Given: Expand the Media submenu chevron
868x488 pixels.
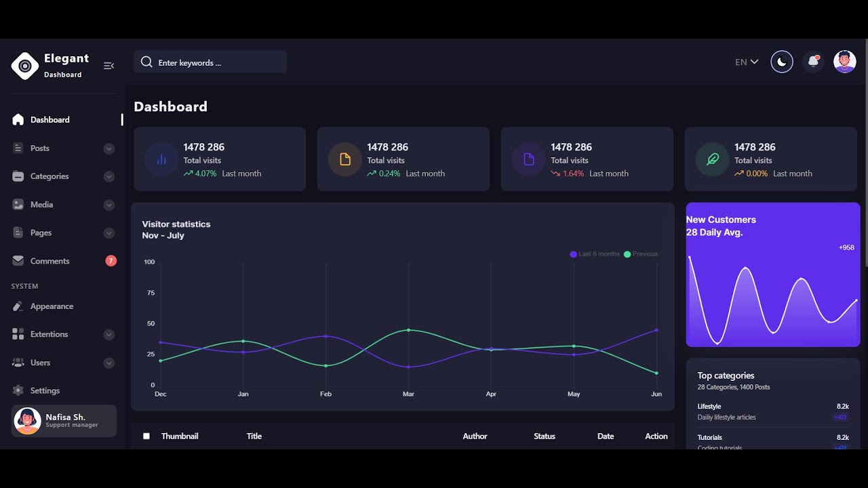Looking at the screenshot, I should click(x=109, y=205).
